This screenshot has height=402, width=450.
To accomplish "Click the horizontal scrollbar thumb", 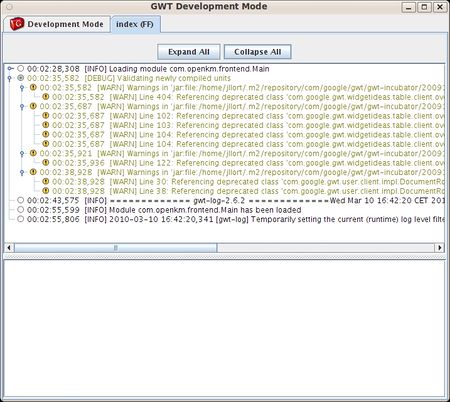I will click(116, 248).
